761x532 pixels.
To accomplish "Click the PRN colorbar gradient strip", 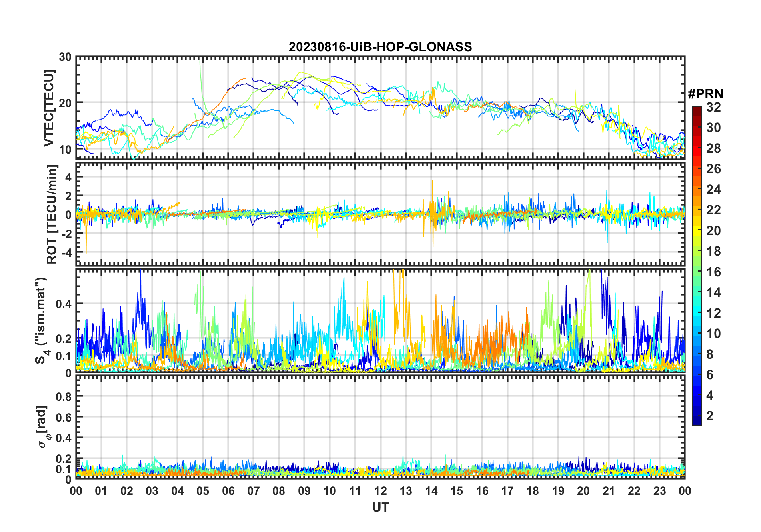I will coord(697,266).
